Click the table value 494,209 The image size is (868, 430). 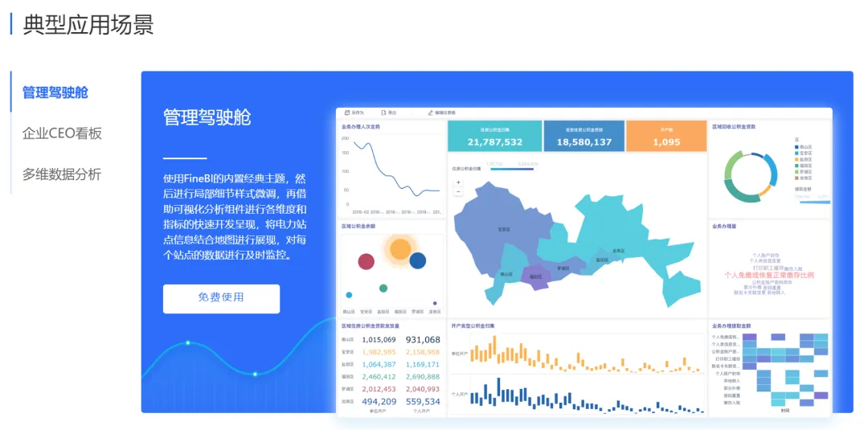pos(379,402)
